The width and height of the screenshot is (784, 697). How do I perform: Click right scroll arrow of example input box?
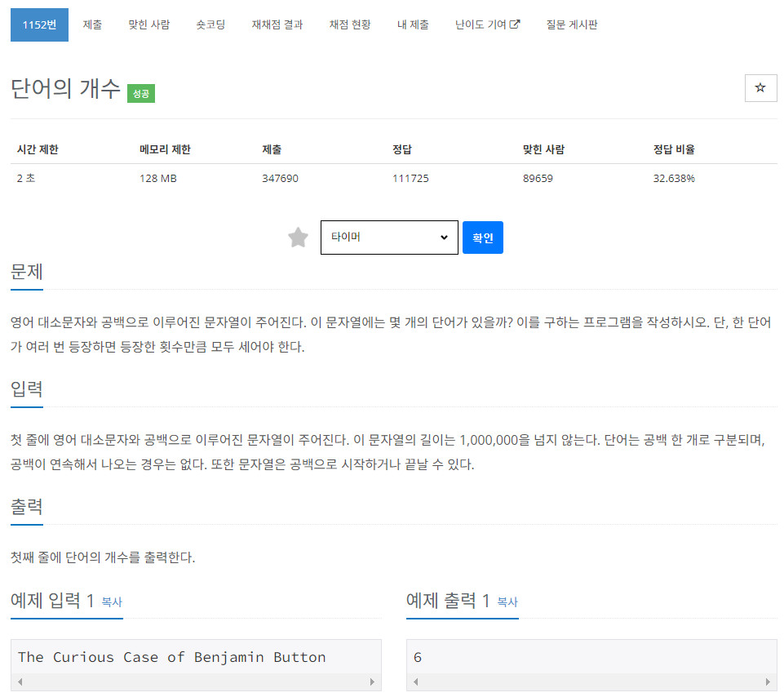(372, 681)
